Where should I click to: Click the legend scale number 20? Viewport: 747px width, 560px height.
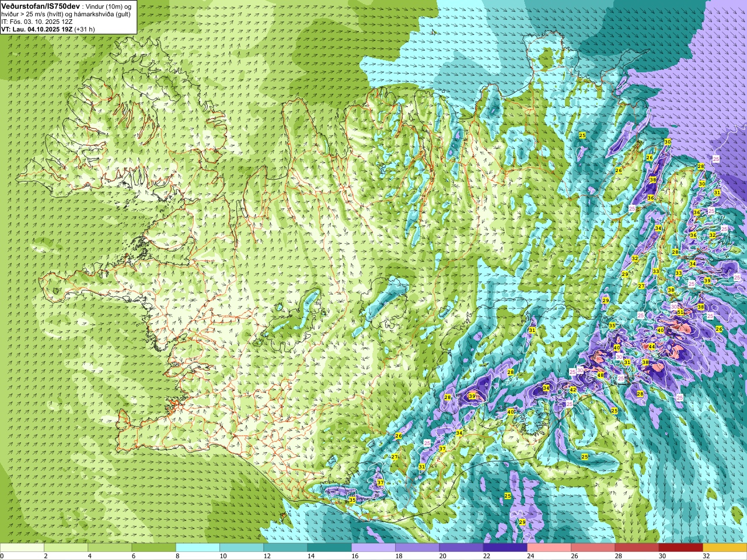click(x=442, y=556)
